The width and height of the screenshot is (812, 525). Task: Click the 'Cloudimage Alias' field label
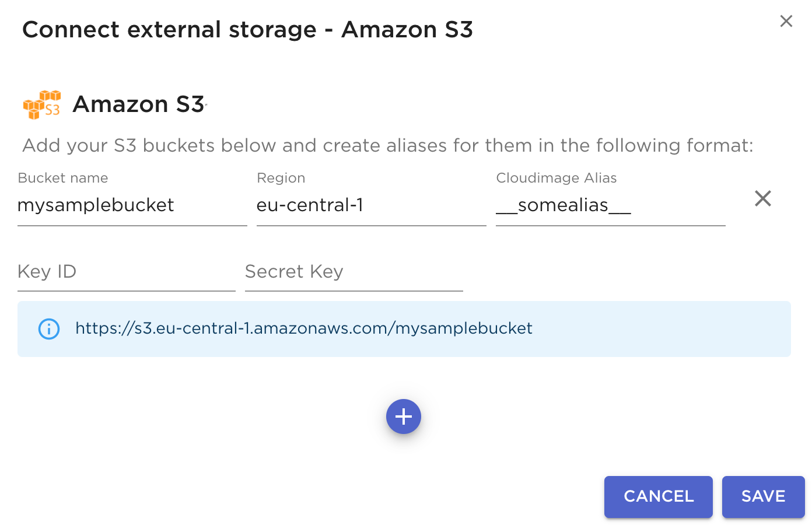556,178
